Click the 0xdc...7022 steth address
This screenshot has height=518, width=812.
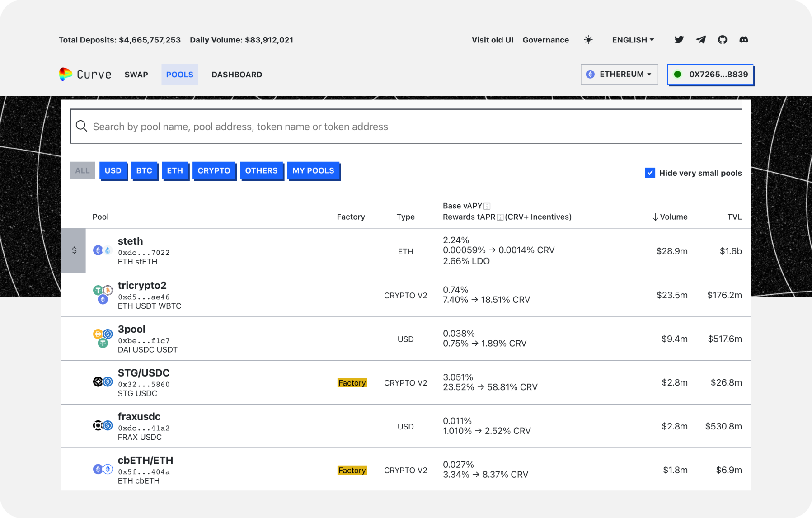pyautogui.click(x=144, y=253)
